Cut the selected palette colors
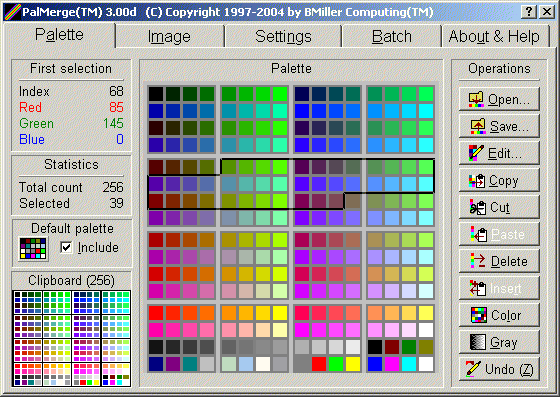This screenshot has width=560, height=397. 499,207
